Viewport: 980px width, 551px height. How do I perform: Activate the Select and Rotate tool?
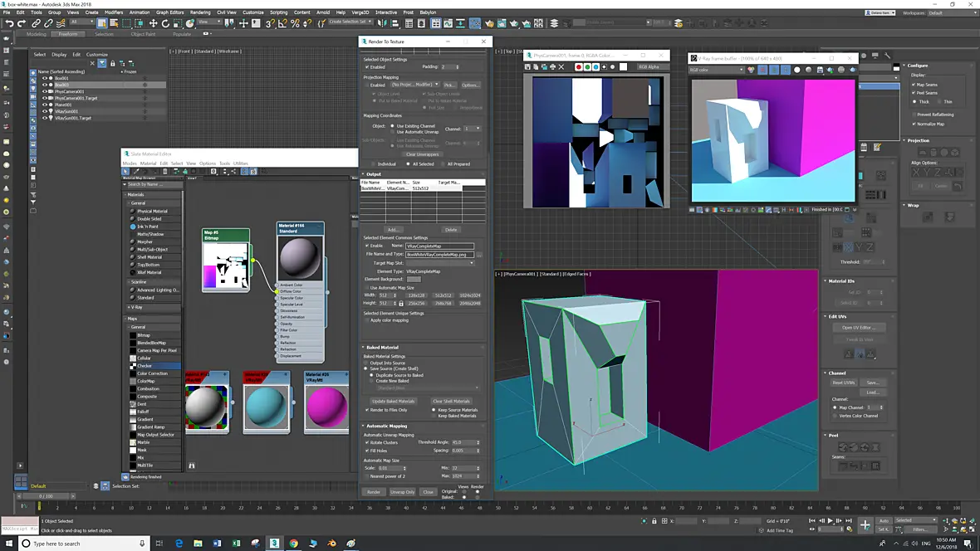(165, 23)
